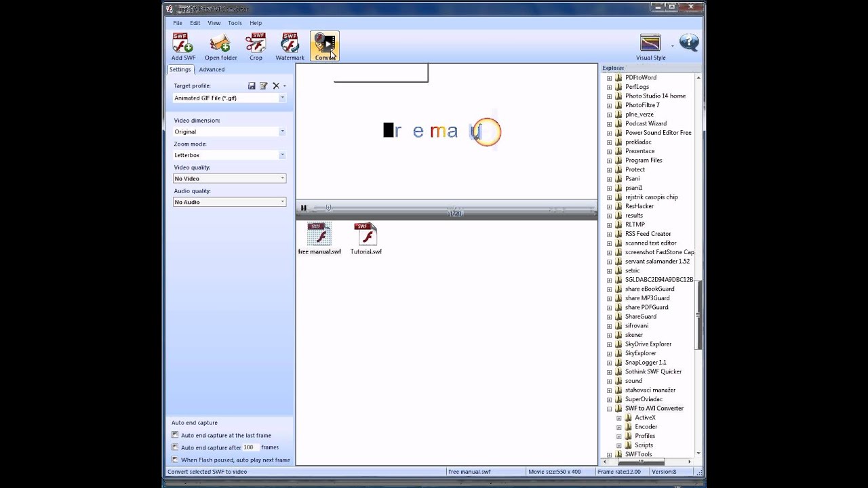Viewport: 868px width, 488px height.
Task: Select the scanned text editor folder
Action: click(x=650, y=243)
